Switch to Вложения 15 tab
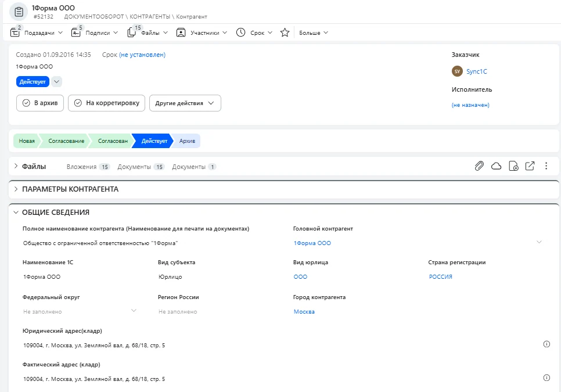Viewport: 561px width, 392px height. [88, 167]
